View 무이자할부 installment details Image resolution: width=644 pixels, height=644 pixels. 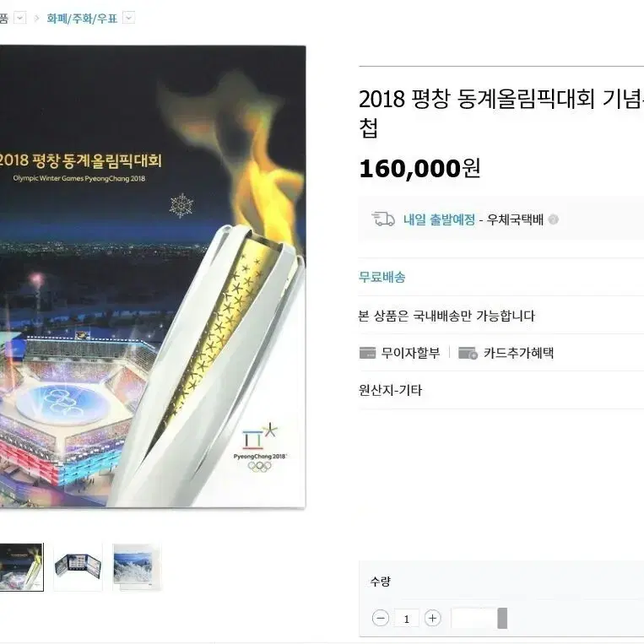pyautogui.click(x=410, y=353)
